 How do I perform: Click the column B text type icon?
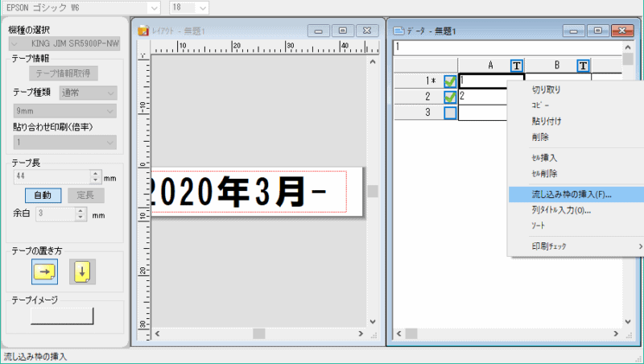tap(583, 65)
